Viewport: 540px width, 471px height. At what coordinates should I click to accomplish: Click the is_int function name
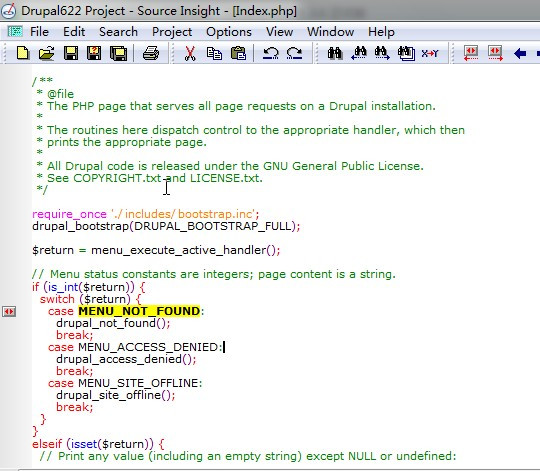pyautogui.click(x=64, y=287)
